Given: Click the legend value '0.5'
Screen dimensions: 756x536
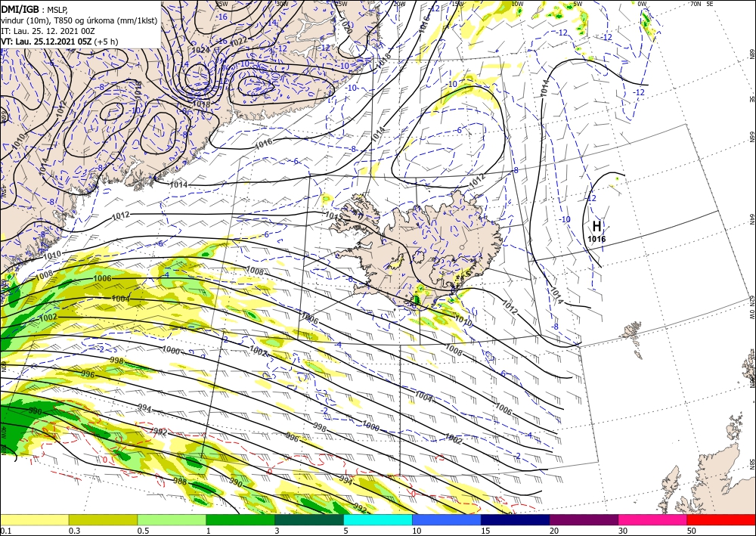Looking at the screenshot, I should 143,531.
